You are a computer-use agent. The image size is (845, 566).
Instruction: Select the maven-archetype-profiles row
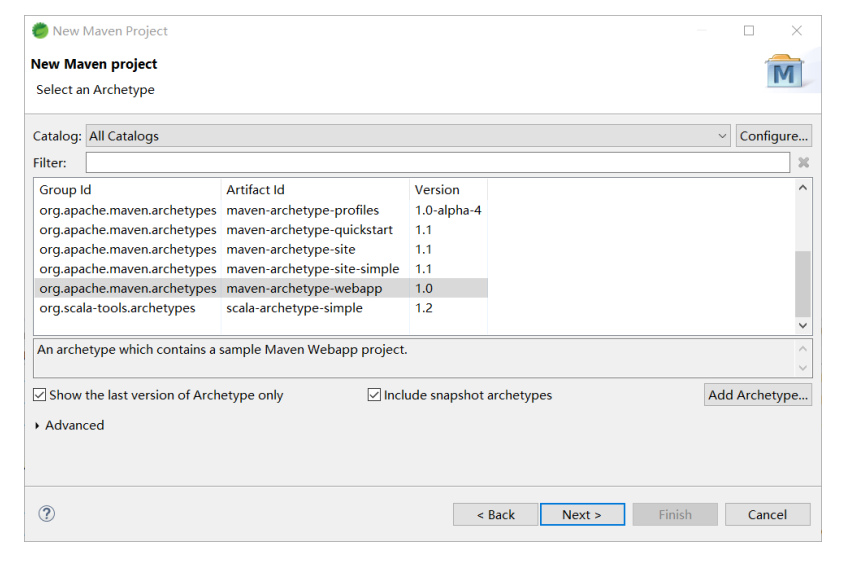tap(261, 210)
